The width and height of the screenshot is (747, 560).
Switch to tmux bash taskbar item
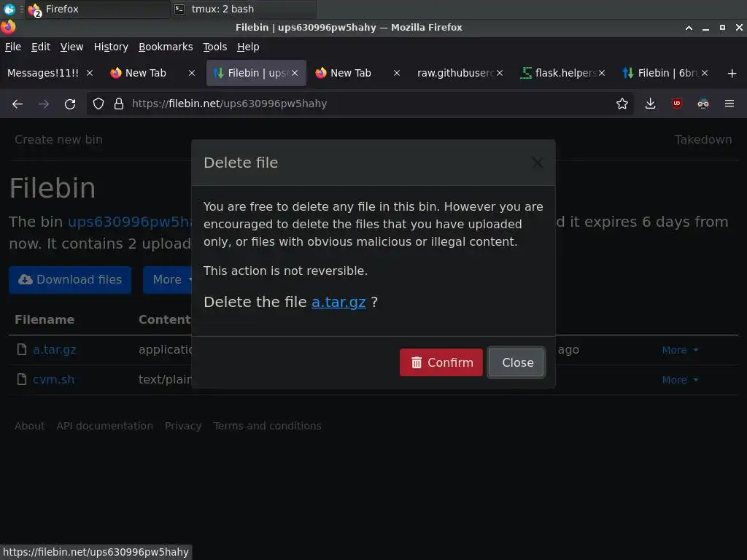[x=244, y=9]
